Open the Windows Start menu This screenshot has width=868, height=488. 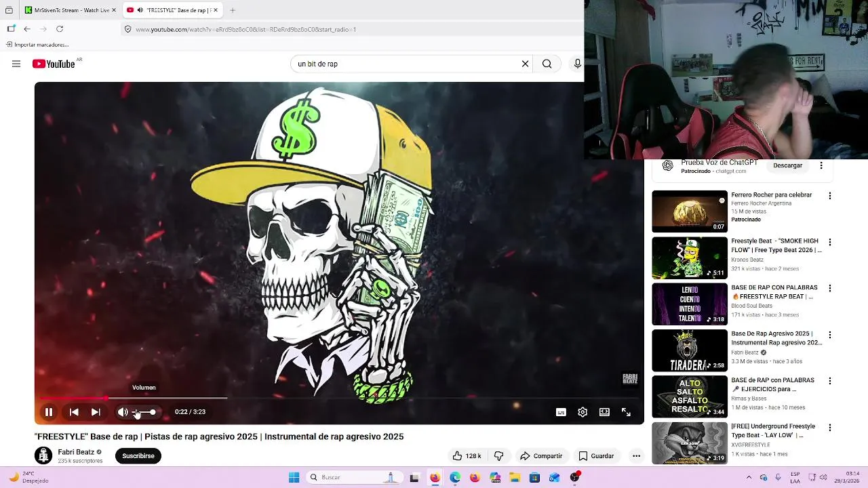click(294, 477)
